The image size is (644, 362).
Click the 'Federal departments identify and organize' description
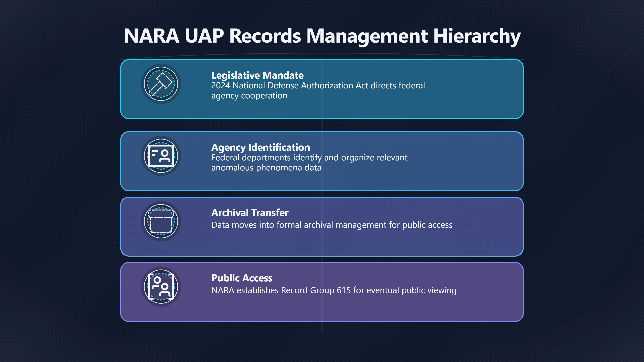[309, 163]
